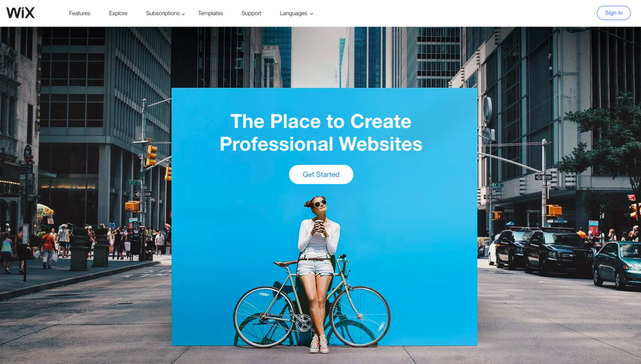Viewport: 641px width, 364px height.
Task: Click the bicycle's rear wheel
Action: pos(264,317)
